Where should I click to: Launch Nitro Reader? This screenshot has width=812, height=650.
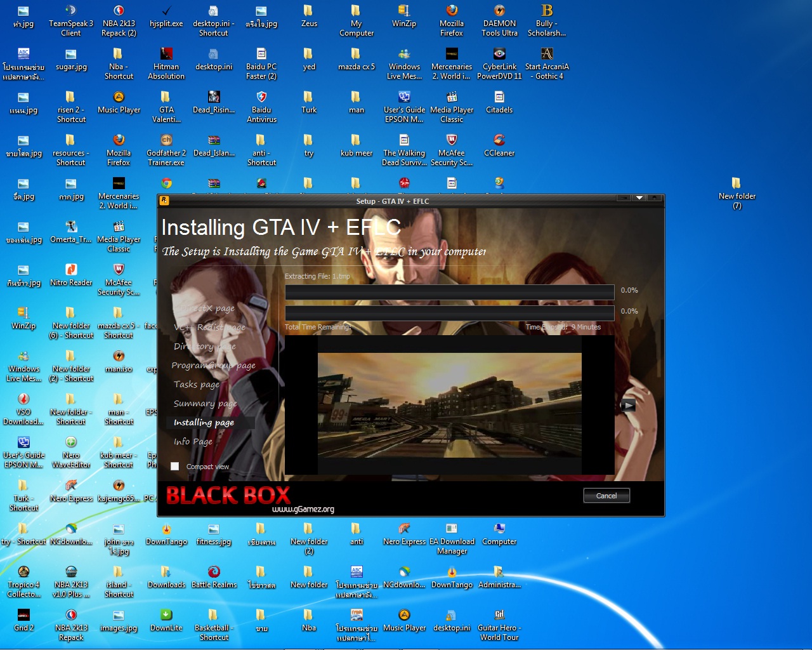point(71,275)
